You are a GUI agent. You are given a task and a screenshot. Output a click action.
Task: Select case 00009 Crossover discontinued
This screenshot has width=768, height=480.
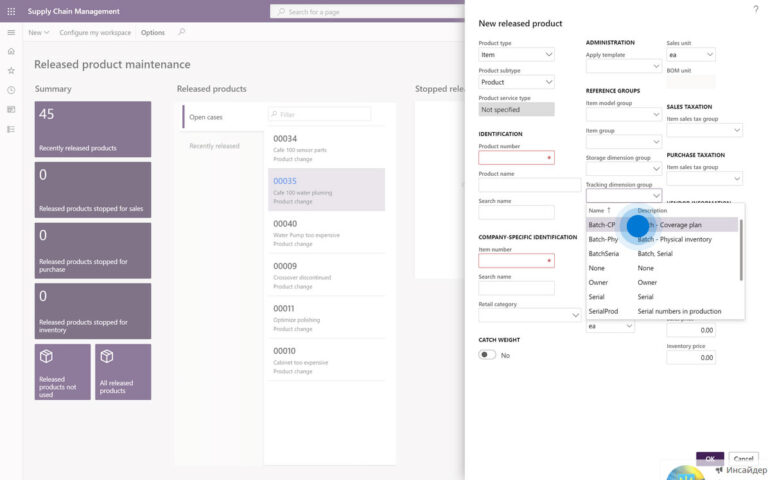click(326, 275)
